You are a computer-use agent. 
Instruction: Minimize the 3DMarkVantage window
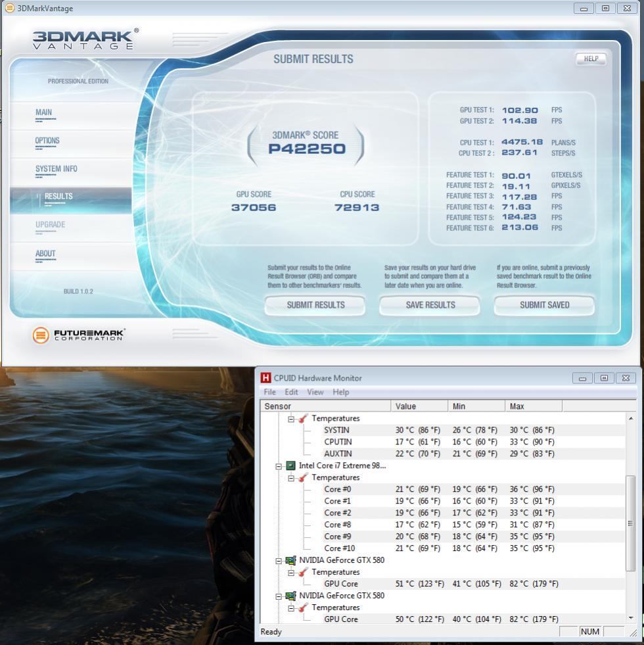tap(584, 9)
